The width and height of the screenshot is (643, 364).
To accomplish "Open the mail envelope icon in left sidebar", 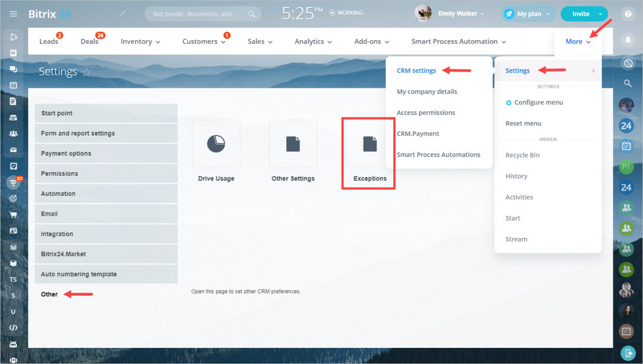I will [14, 150].
